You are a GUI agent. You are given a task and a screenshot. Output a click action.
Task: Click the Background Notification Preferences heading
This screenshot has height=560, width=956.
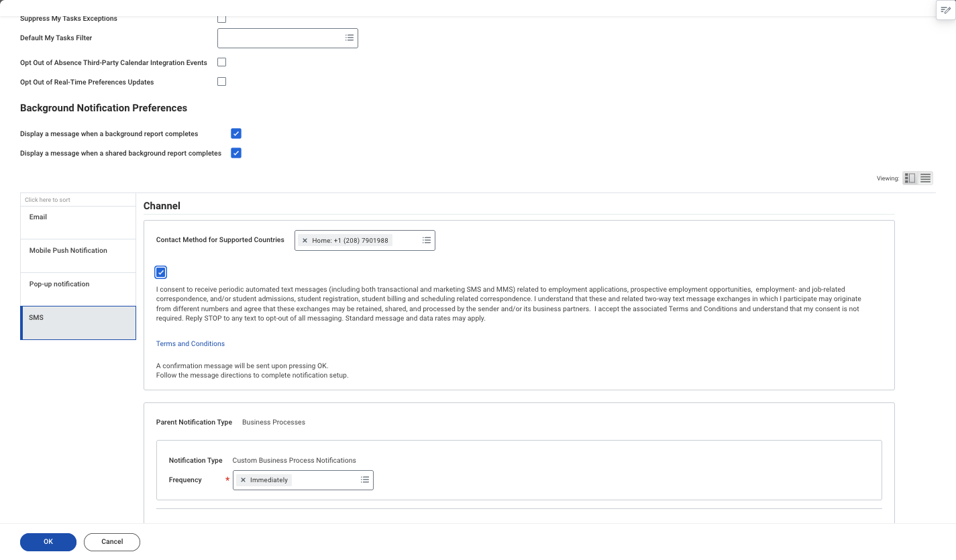point(103,108)
